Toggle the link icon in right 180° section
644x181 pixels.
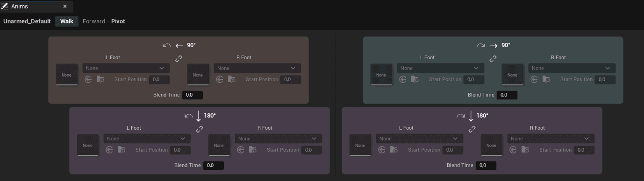pos(472,129)
